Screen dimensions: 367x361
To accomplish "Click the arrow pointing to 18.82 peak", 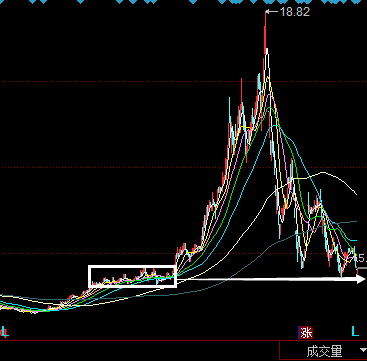I will click(272, 12).
